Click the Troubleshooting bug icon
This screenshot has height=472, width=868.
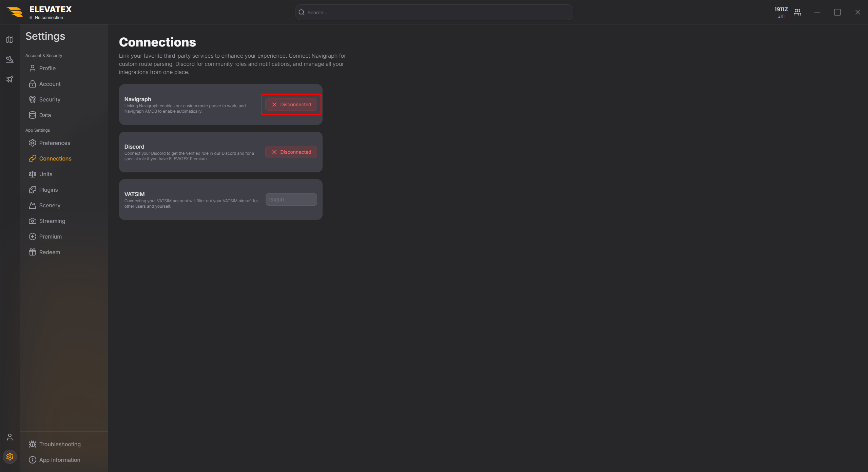(x=33, y=444)
